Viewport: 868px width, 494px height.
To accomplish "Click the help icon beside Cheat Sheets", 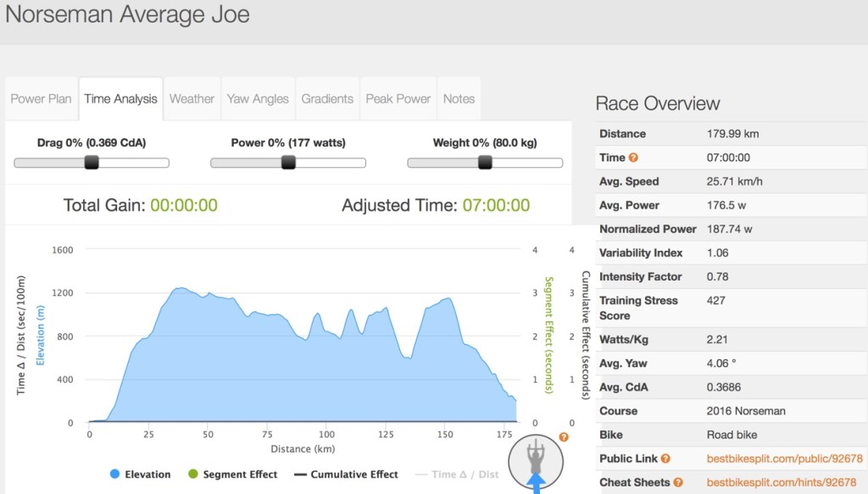I will point(677,482).
